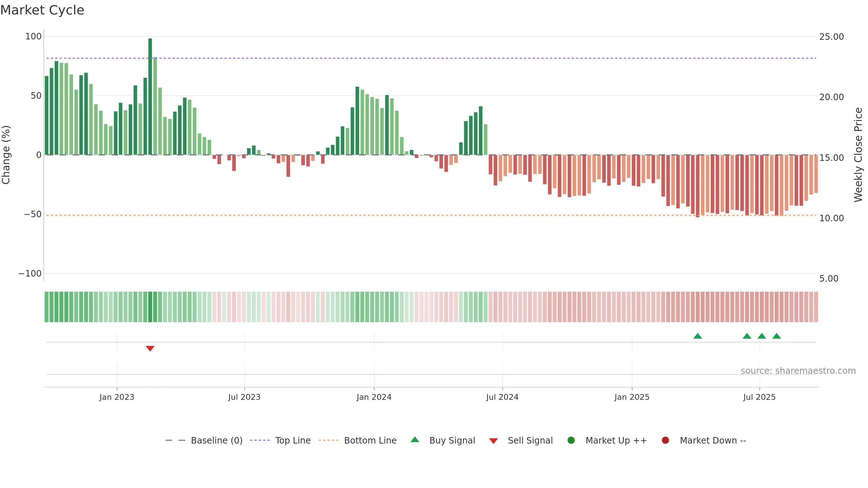This screenshot has height=488, width=868.
Task: Click the tallest green bar near 100
Action: [x=150, y=97]
